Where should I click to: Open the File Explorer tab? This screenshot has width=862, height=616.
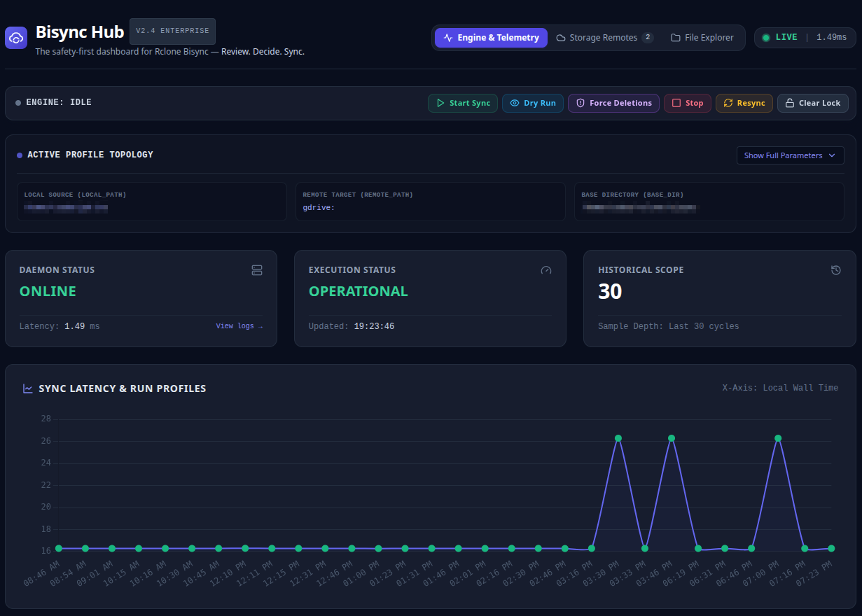[x=702, y=38]
